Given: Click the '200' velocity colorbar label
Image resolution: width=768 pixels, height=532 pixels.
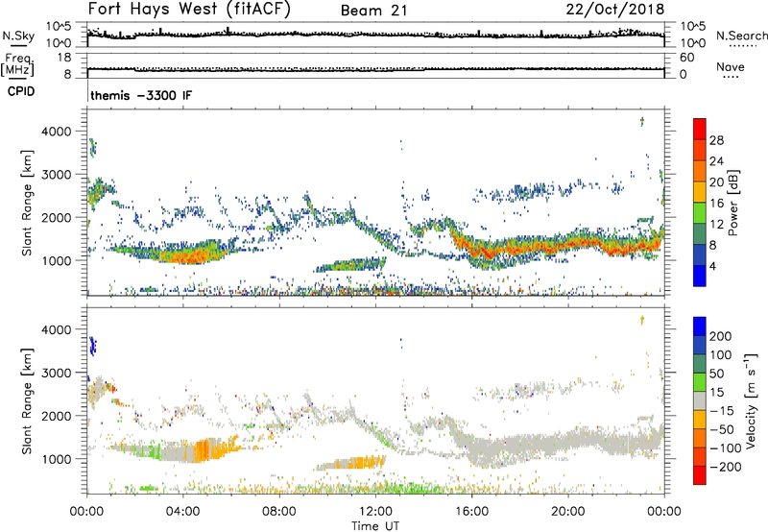Looking at the screenshot, I should pos(721,336).
